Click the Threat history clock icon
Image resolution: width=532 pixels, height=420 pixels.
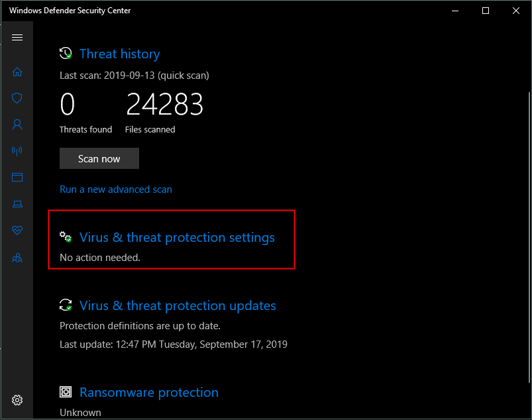click(66, 53)
